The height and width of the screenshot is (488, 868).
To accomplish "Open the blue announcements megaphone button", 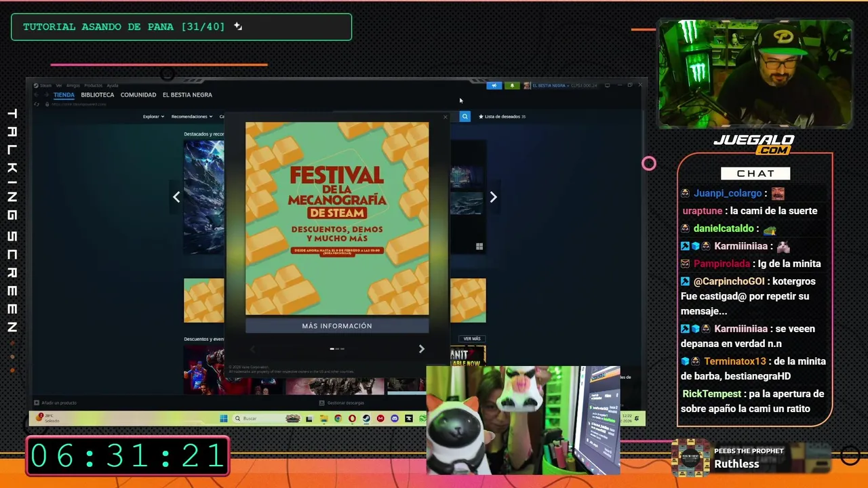I will click(494, 85).
